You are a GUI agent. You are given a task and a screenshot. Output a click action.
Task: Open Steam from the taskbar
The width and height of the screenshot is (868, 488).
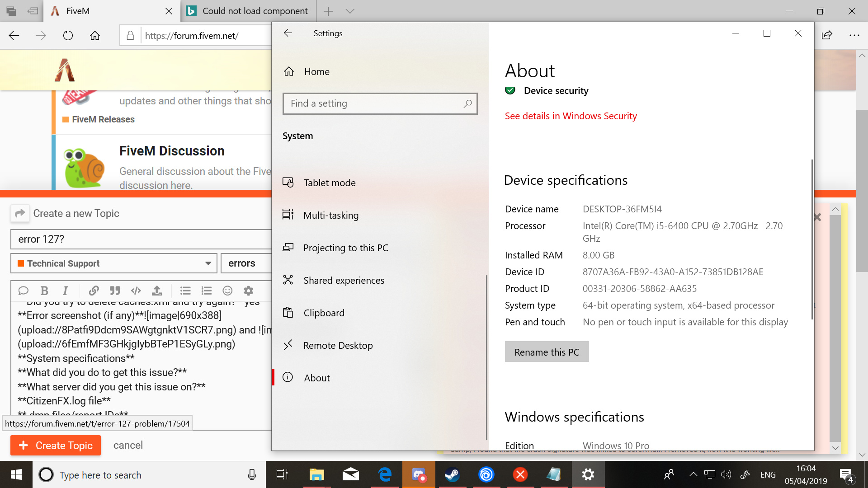[452, 474]
